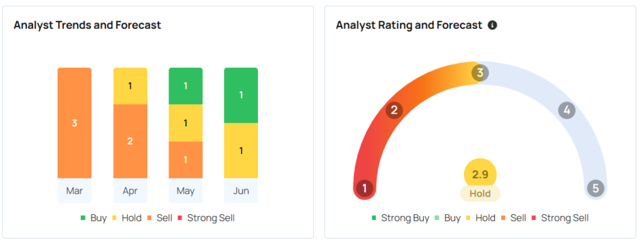Screen dimensions: 644x242
Task: Click June's yellow Hold bar segment
Action: point(241,150)
